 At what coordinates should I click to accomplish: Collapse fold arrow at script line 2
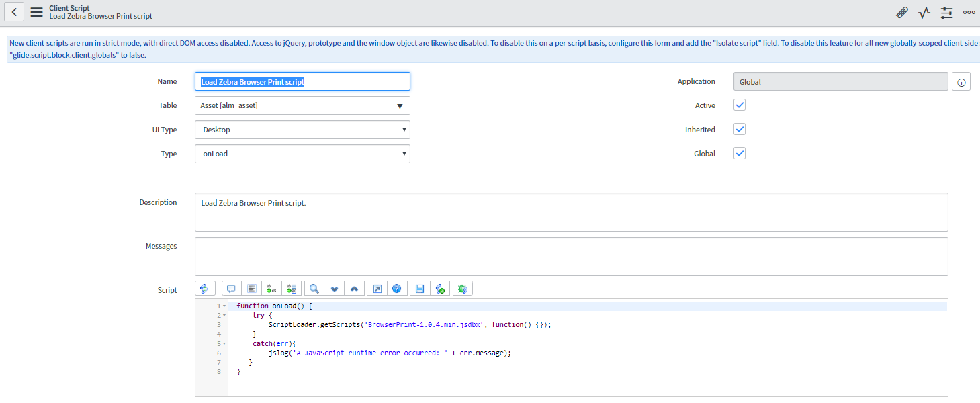click(x=224, y=316)
